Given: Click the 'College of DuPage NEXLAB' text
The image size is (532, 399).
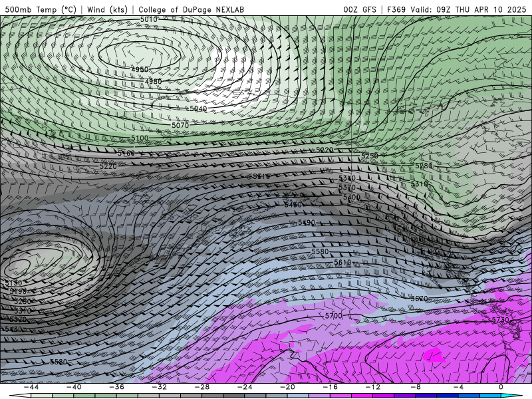Looking at the screenshot, I should pyautogui.click(x=191, y=9).
